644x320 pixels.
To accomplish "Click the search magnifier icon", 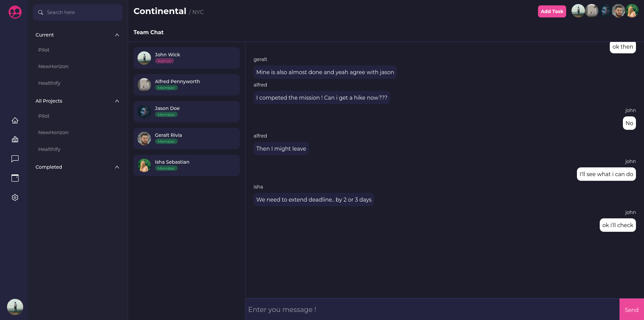I will 41,12.
